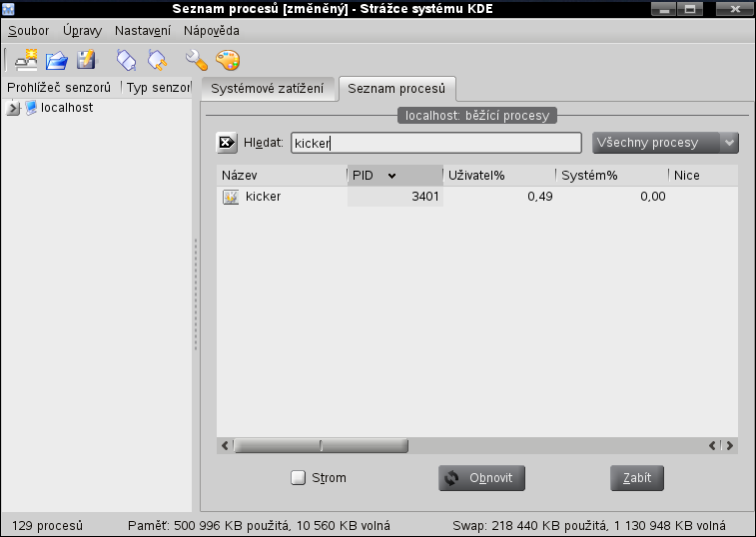Open the Soubor menu
Viewport: 756px width, 537px height.
[28, 31]
